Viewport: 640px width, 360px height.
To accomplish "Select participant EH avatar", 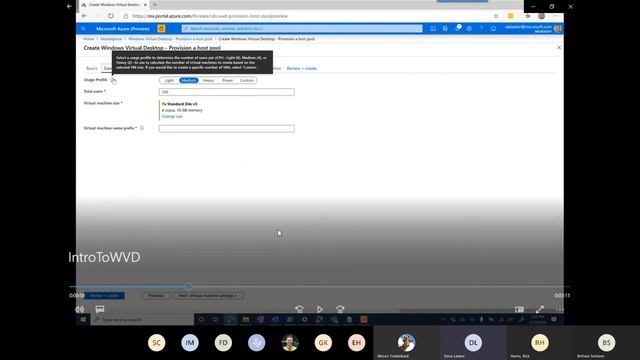I will [x=356, y=343].
